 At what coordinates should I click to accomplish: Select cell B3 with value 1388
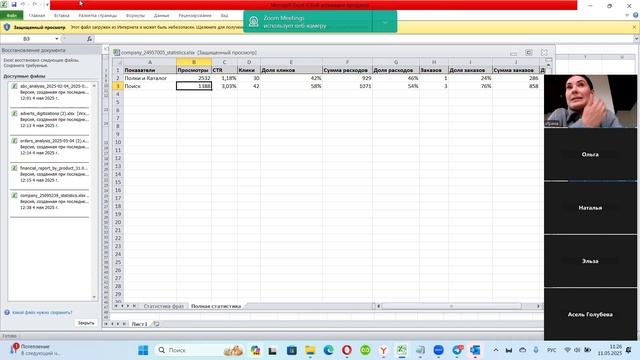[194, 86]
